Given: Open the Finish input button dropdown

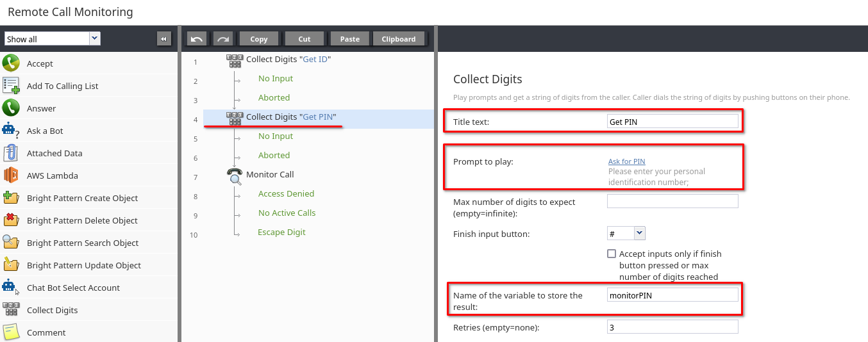Looking at the screenshot, I should click(x=626, y=234).
